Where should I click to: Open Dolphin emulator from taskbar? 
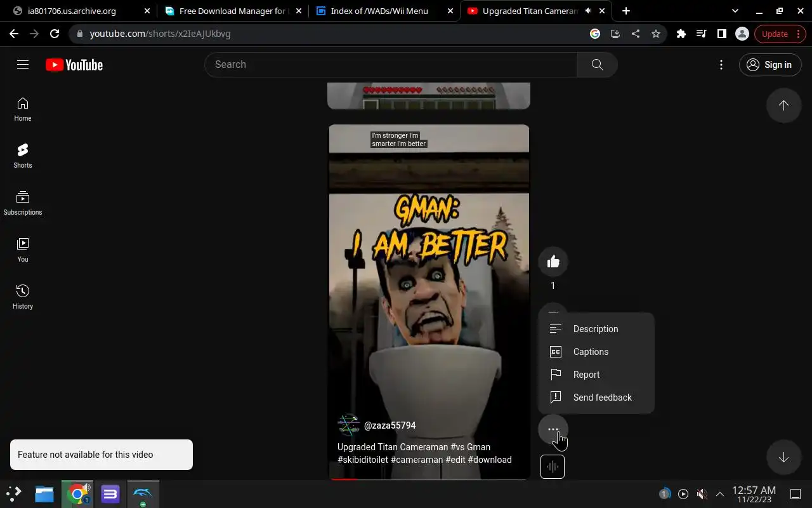pos(143,493)
